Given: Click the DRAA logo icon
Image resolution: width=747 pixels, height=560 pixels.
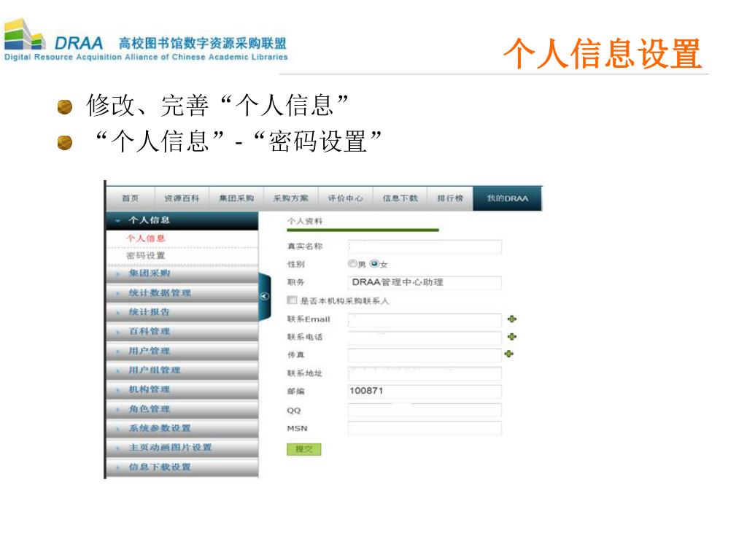Looking at the screenshot, I should (x=25, y=35).
